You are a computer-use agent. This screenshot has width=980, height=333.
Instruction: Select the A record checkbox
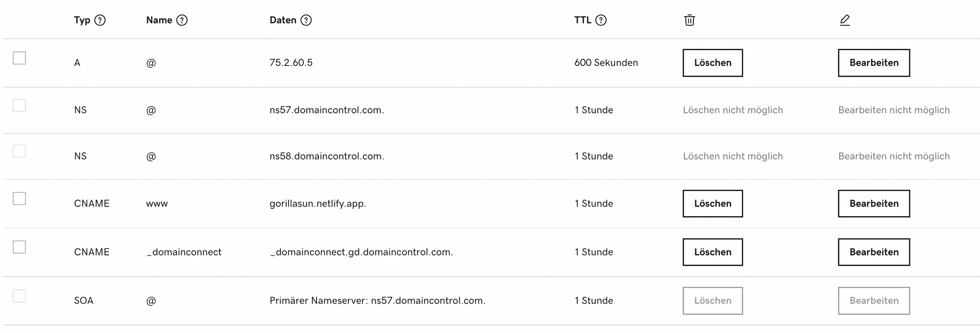pos(19,58)
